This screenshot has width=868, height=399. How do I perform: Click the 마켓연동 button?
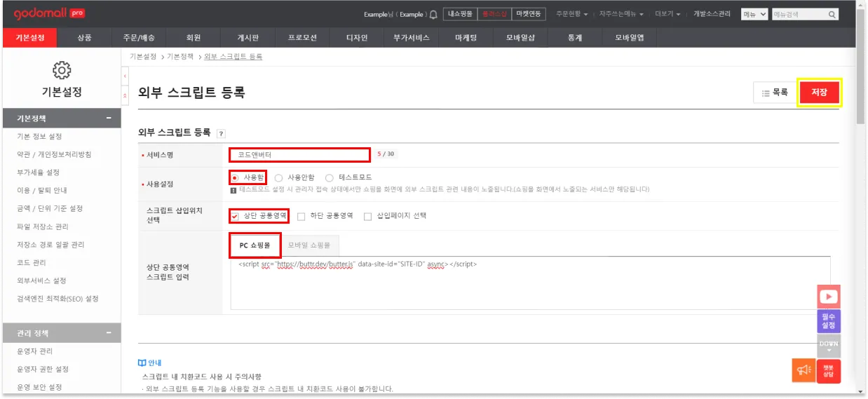click(529, 14)
